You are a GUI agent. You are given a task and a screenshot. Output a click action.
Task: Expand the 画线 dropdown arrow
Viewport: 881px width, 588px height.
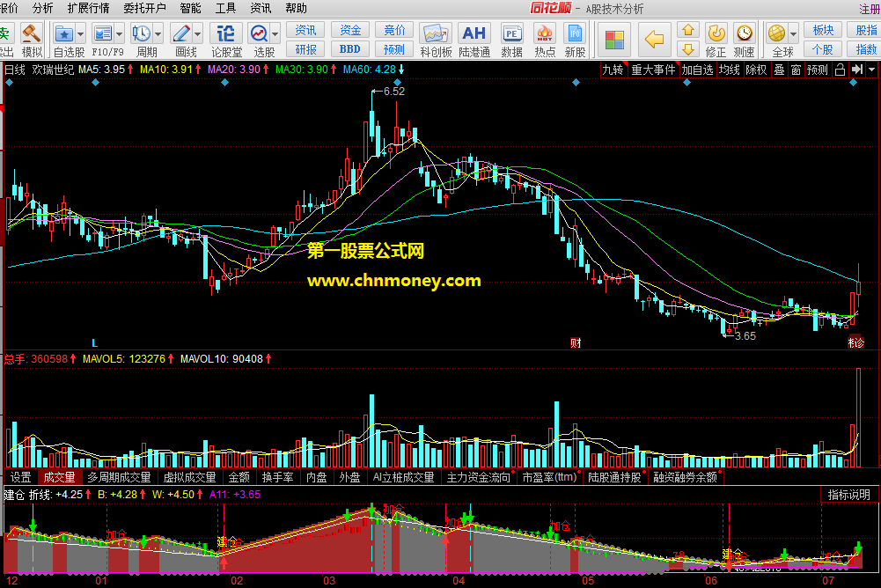(x=197, y=34)
